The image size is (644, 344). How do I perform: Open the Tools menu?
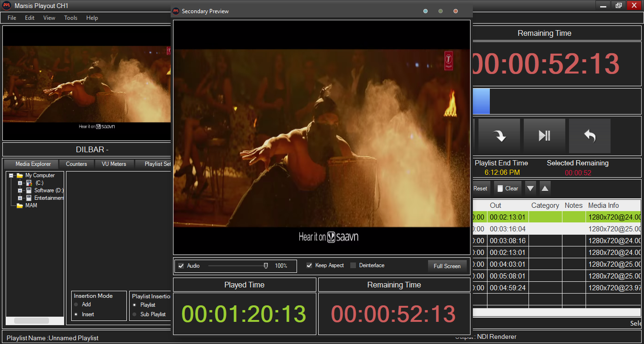[x=71, y=18]
